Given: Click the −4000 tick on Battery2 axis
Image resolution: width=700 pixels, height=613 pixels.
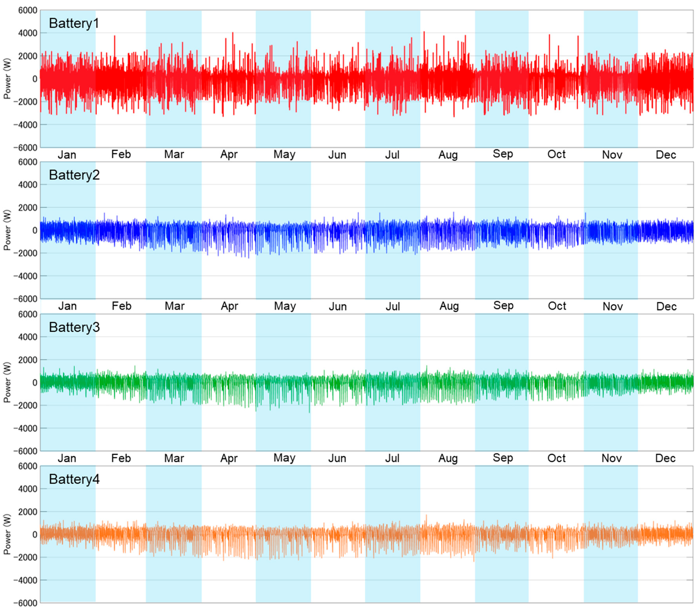Looking at the screenshot, I should tap(25, 276).
